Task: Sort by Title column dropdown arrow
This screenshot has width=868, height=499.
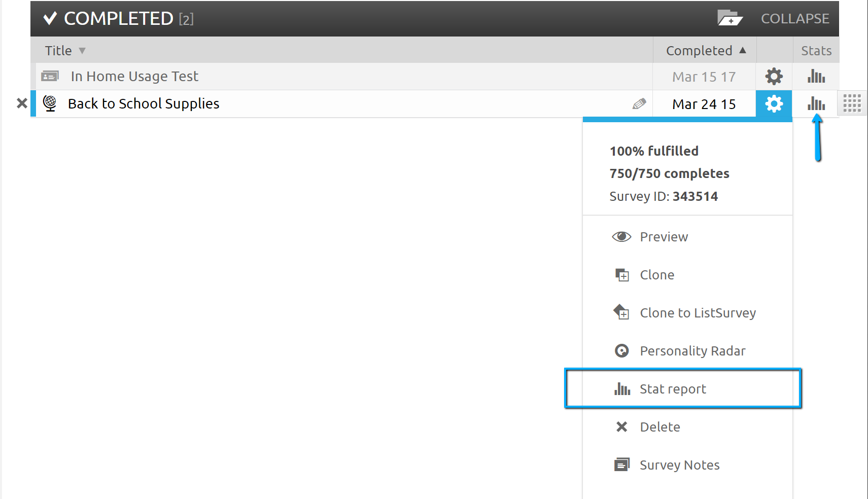Action: click(x=82, y=51)
